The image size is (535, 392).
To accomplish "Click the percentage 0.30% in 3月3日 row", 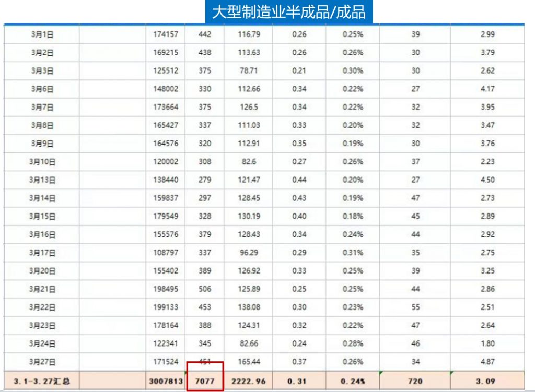I will tap(353, 70).
